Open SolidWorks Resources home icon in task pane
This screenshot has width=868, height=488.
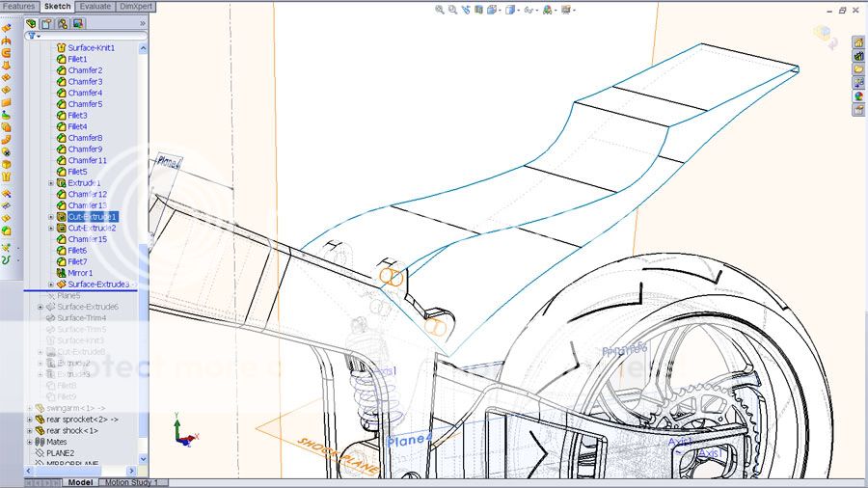858,42
